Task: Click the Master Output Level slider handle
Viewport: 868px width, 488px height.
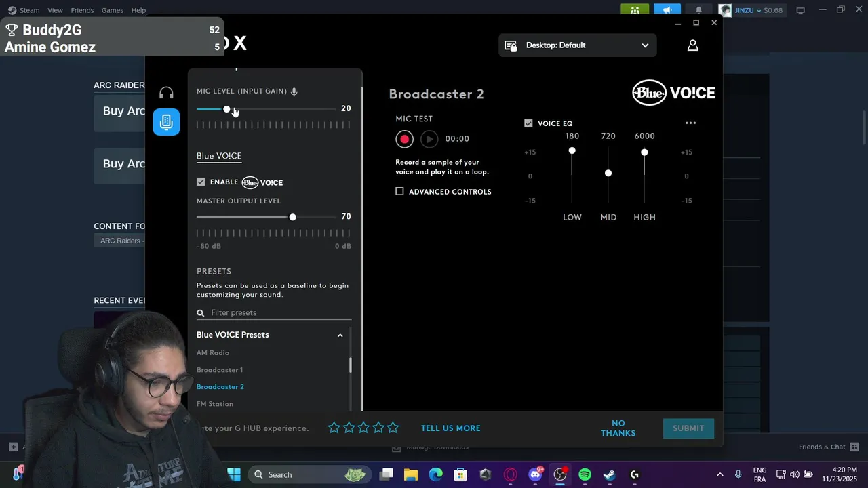Action: click(292, 217)
